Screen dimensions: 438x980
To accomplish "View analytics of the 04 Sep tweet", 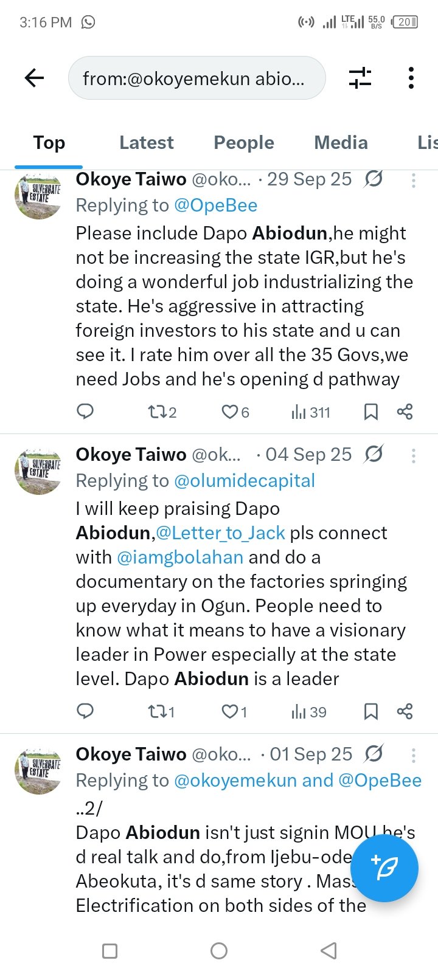I will tap(309, 712).
